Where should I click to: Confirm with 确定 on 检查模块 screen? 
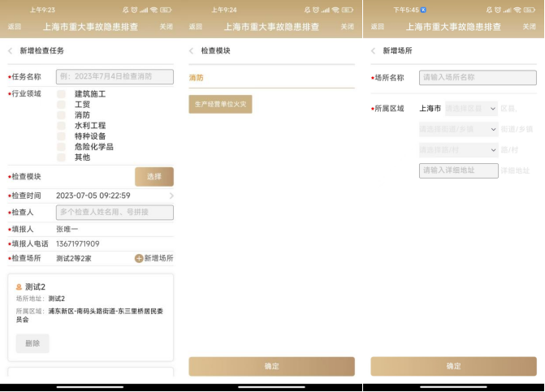click(271, 366)
